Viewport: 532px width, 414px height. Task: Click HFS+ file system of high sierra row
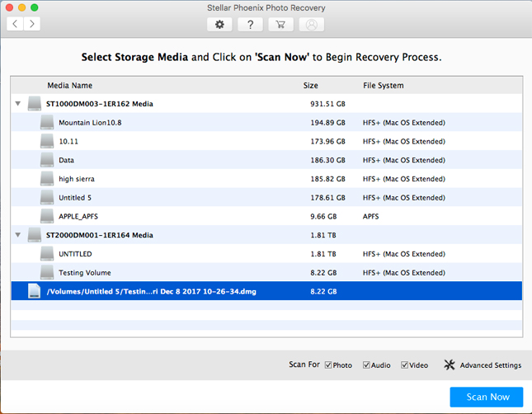pyautogui.click(x=404, y=179)
